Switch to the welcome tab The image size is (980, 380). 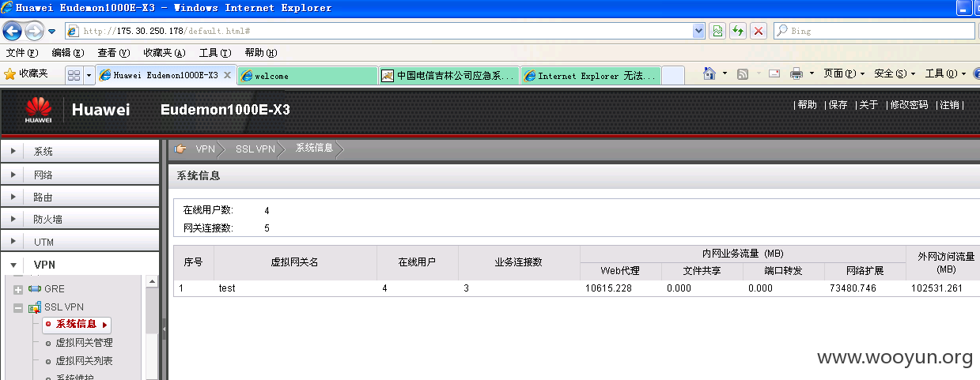(x=307, y=76)
